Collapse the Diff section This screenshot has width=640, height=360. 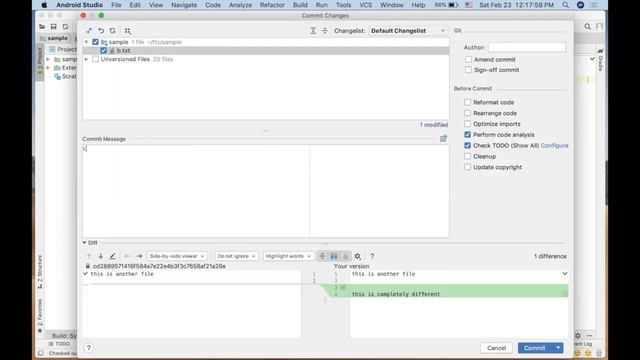[x=84, y=243]
